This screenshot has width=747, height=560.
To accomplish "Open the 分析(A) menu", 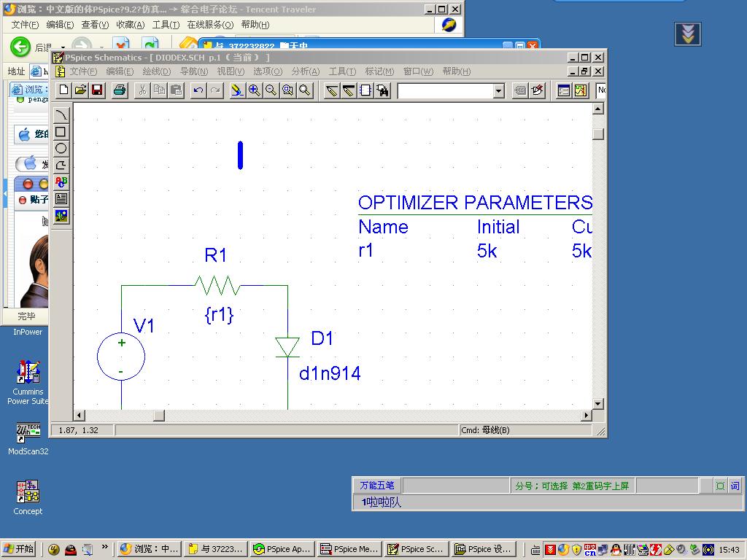I will click(306, 71).
